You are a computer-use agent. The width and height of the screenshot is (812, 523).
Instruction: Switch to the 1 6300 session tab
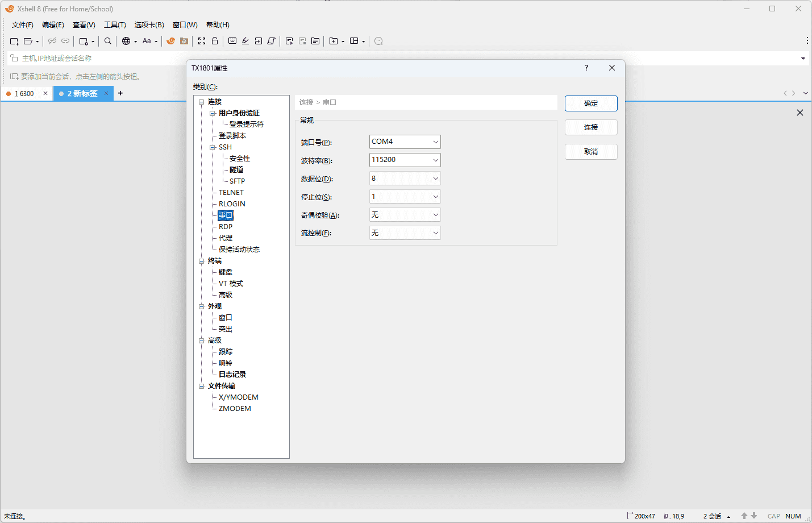[24, 94]
